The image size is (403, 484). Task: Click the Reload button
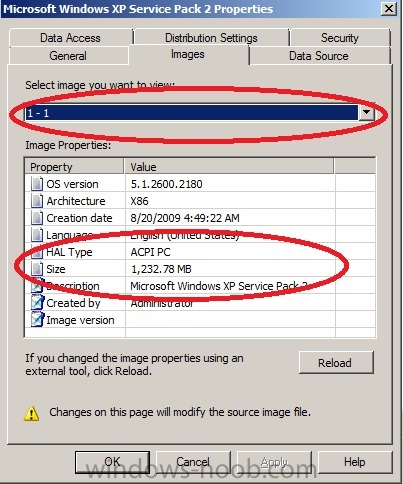click(x=336, y=362)
